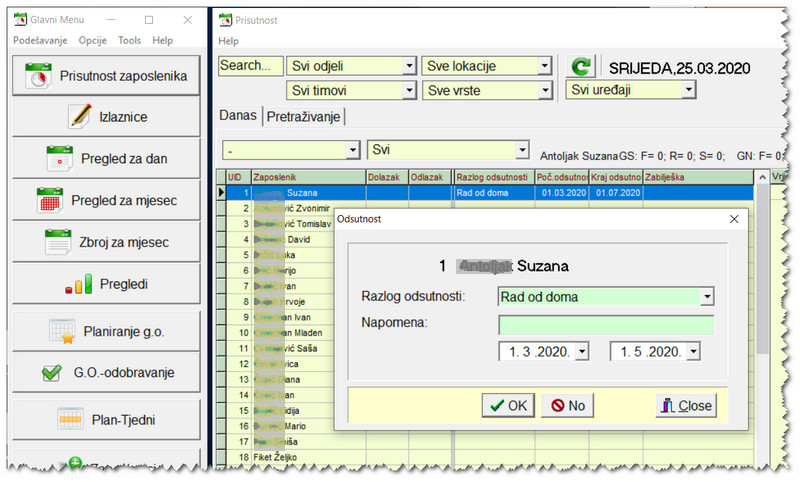Click the Close button door icon
Viewport: 800px width, 482px height.
coord(667,405)
